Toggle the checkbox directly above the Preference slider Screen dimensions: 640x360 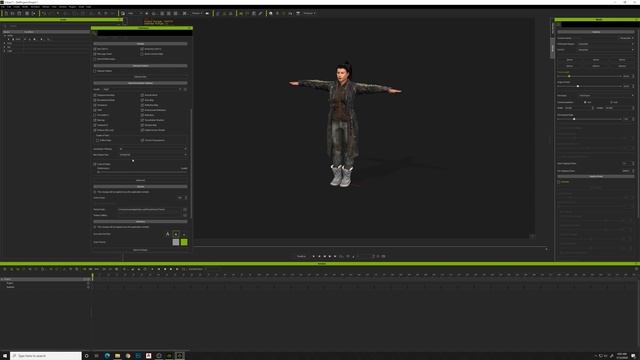tap(95, 164)
